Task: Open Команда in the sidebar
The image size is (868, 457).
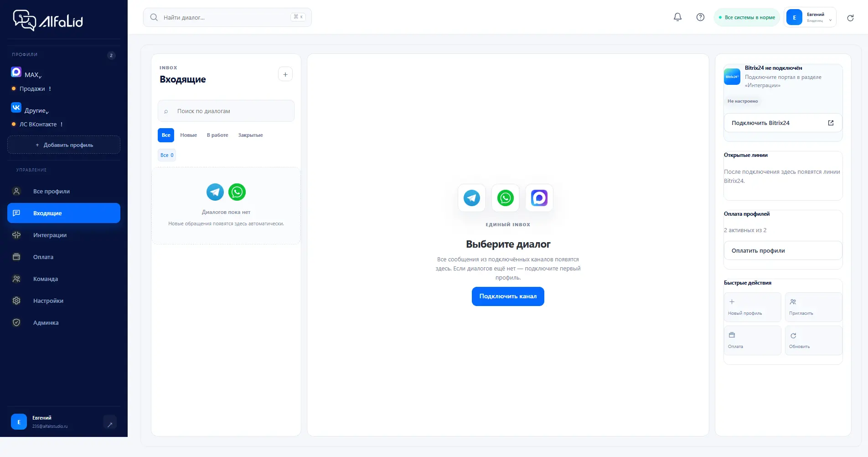Action: click(64, 279)
